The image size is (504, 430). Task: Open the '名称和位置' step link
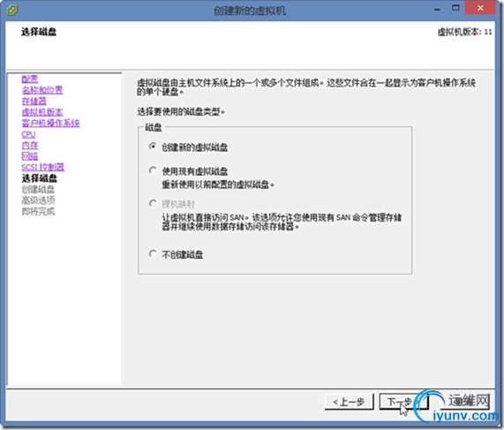(x=42, y=90)
